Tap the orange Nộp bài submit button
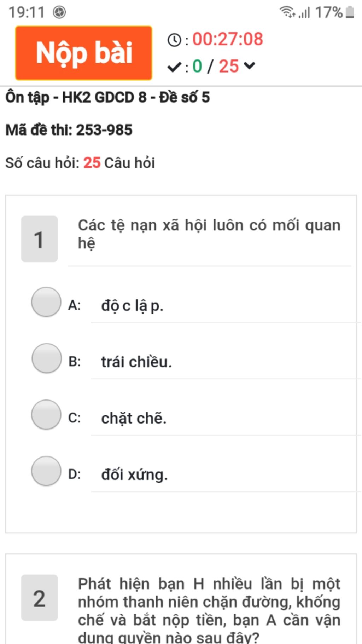The height and width of the screenshot is (644, 362). pos(84,53)
